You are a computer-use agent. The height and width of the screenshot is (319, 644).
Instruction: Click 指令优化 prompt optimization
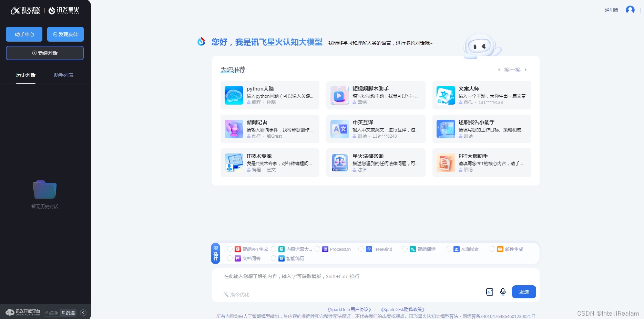pyautogui.click(x=236, y=295)
